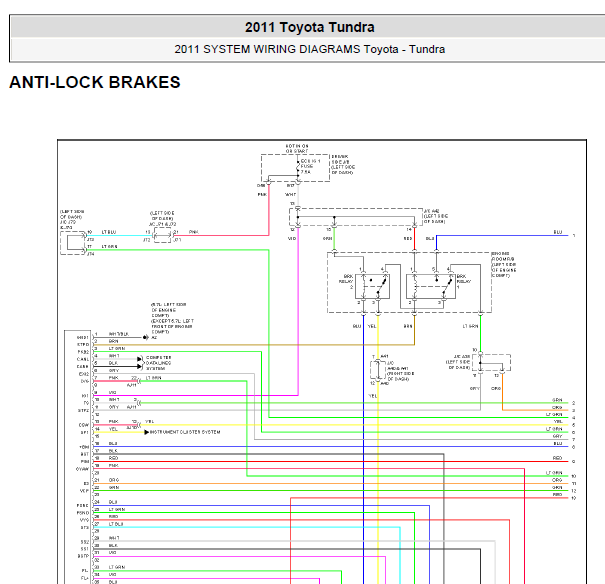The width and height of the screenshot is (605, 584).
Task: Click the J/C A38 dashed junction box
Action: click(x=492, y=363)
